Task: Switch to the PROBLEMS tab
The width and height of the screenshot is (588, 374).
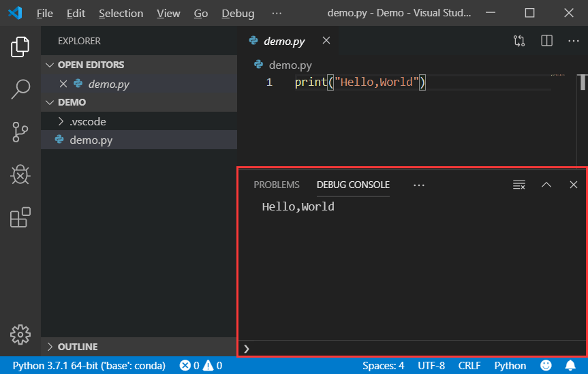Action: (x=277, y=185)
